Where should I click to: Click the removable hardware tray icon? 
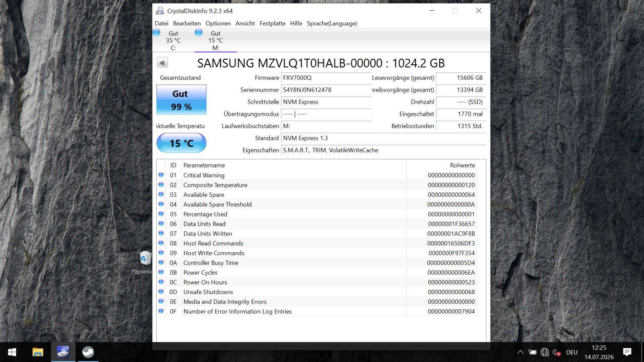point(532,352)
